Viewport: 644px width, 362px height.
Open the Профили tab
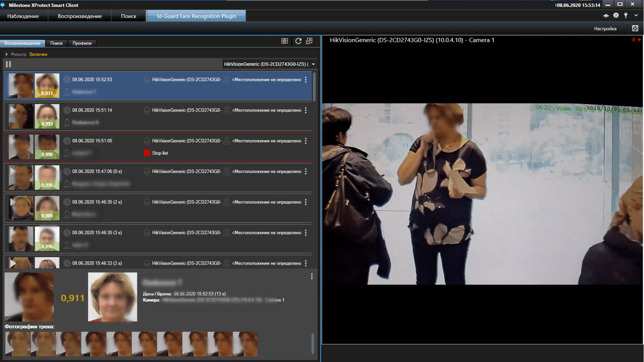tap(82, 43)
